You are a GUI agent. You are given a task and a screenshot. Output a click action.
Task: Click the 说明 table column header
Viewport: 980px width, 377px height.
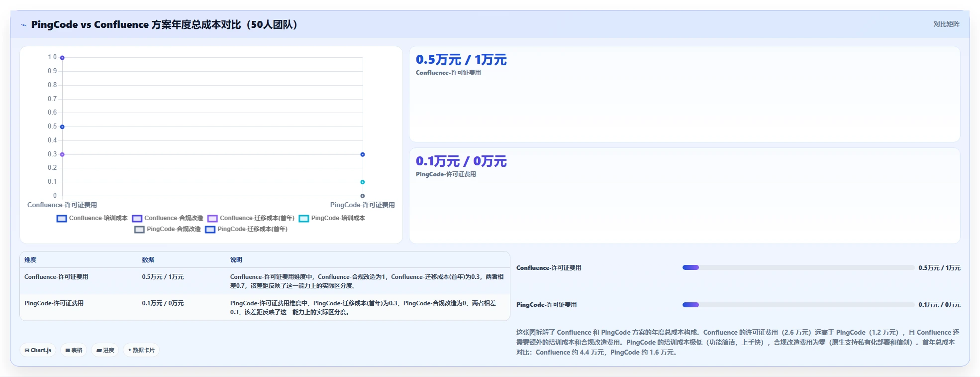pos(236,260)
